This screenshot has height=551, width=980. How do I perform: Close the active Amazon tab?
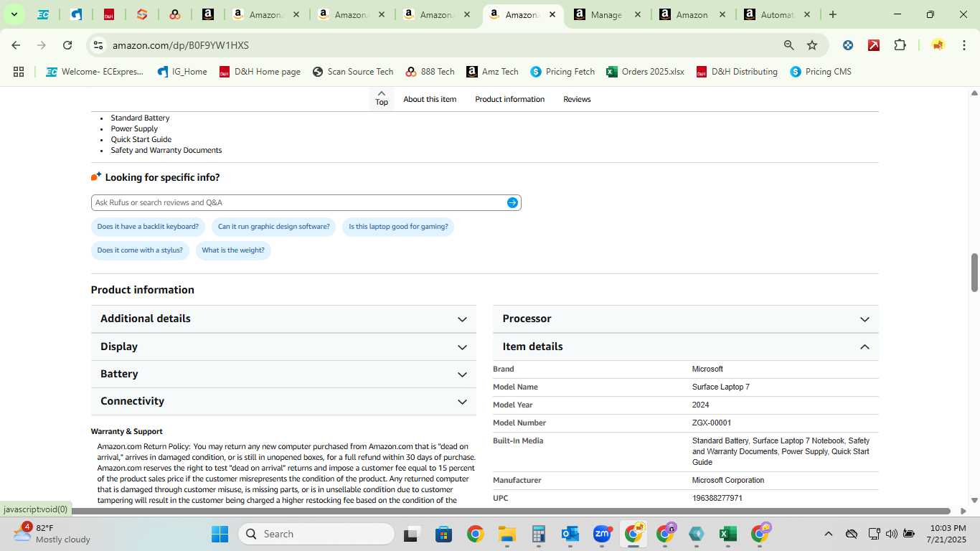point(552,14)
